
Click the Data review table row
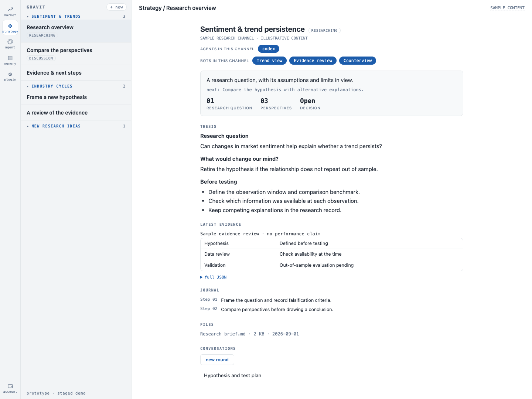pos(331,254)
